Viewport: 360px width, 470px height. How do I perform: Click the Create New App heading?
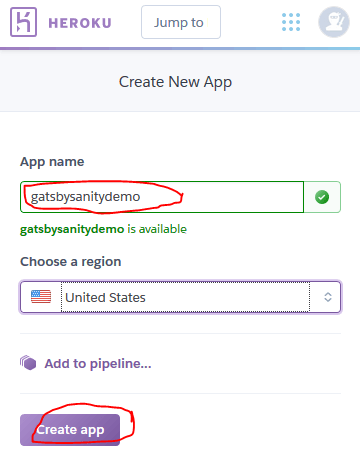tap(175, 82)
